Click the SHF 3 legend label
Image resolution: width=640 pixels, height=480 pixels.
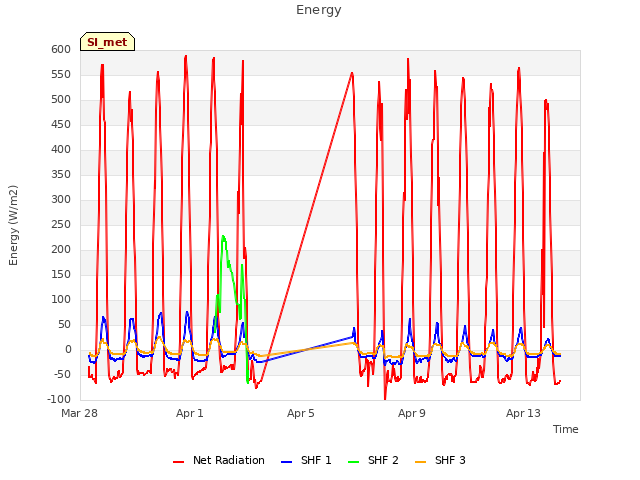click(450, 460)
